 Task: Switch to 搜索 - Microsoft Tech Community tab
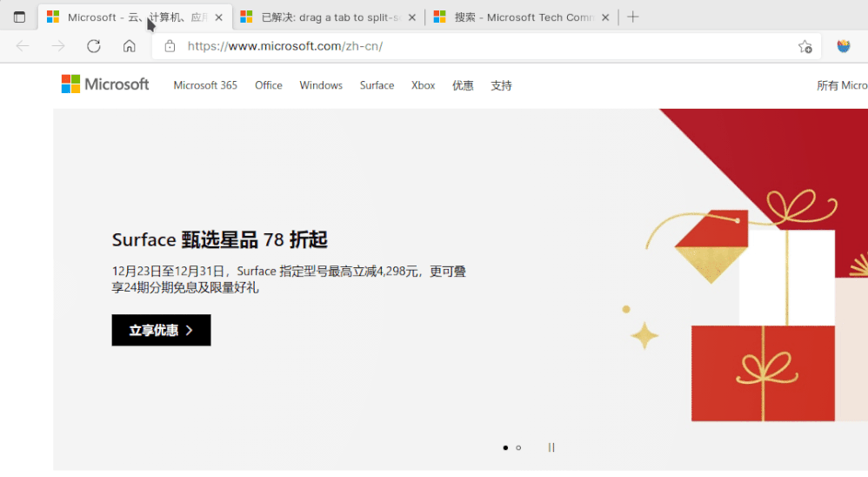pos(522,17)
